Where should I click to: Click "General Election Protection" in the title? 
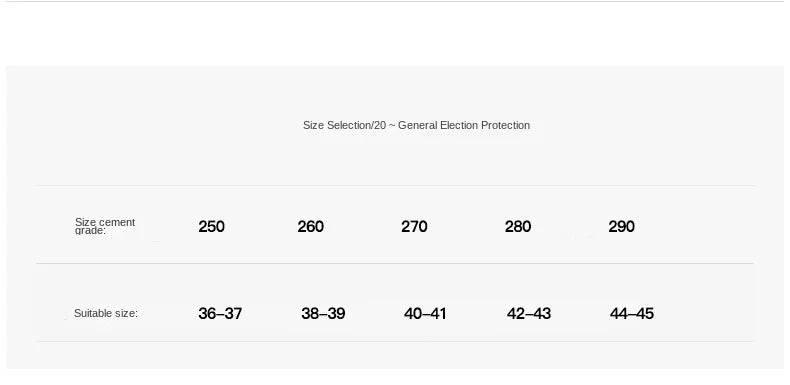point(464,125)
